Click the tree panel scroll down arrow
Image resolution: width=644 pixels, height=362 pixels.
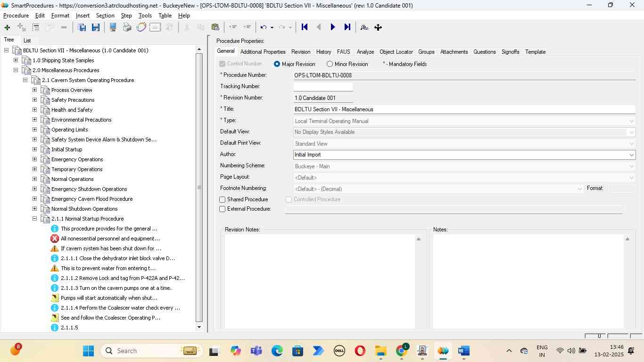(199, 327)
